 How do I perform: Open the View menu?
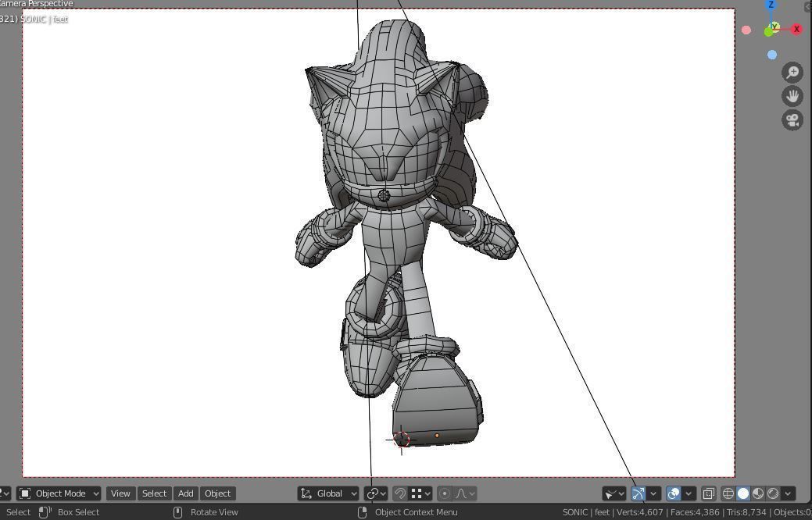120,493
